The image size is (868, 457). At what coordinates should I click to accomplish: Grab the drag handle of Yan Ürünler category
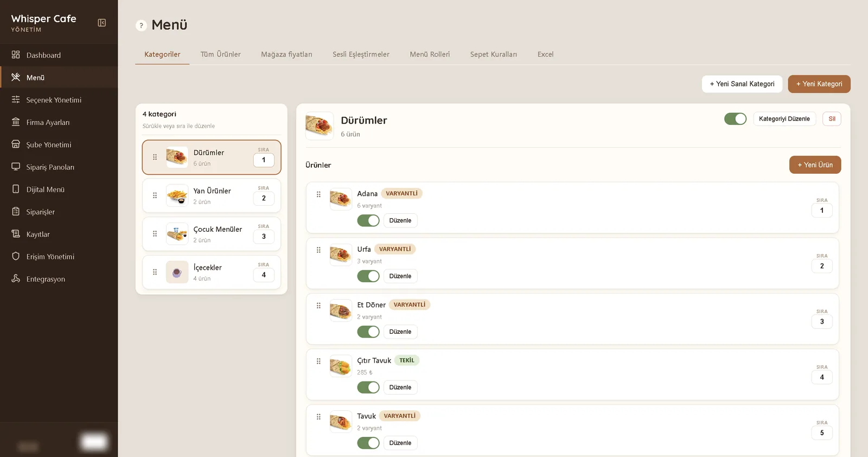tap(155, 195)
